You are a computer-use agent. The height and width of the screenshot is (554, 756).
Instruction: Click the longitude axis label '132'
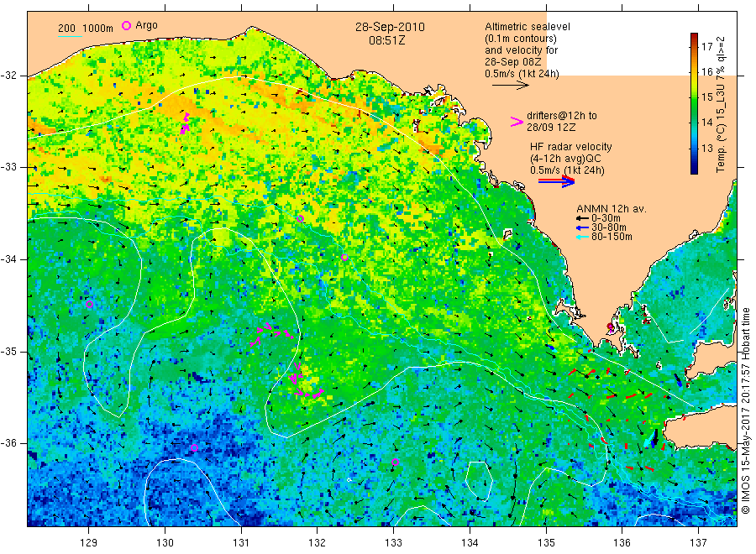(318, 542)
